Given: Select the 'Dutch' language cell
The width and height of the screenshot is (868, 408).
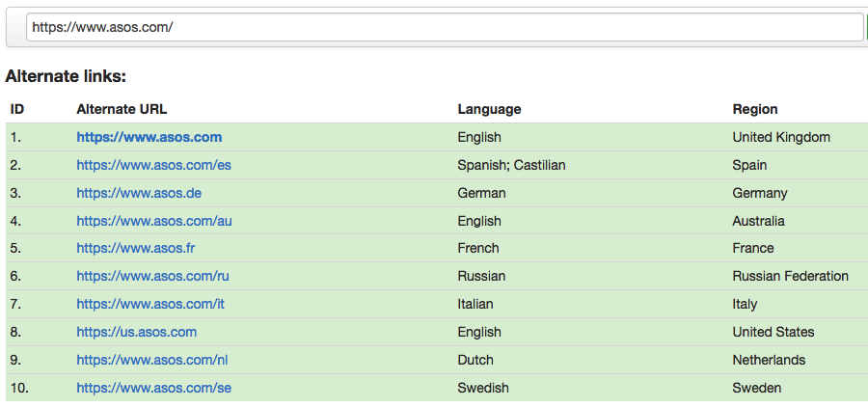Looking at the screenshot, I should point(475,360).
